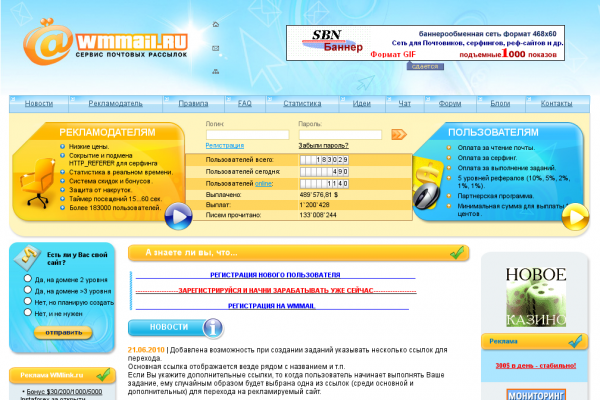The width and height of the screenshot is (600, 400).
Task: Open the Статистика menu item
Action: click(301, 103)
